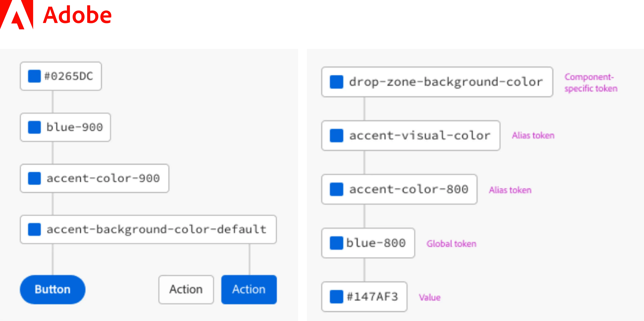Viewport: 644px width, 321px height.
Task: Select the drop-zone-background-color token box
Action: tap(437, 82)
